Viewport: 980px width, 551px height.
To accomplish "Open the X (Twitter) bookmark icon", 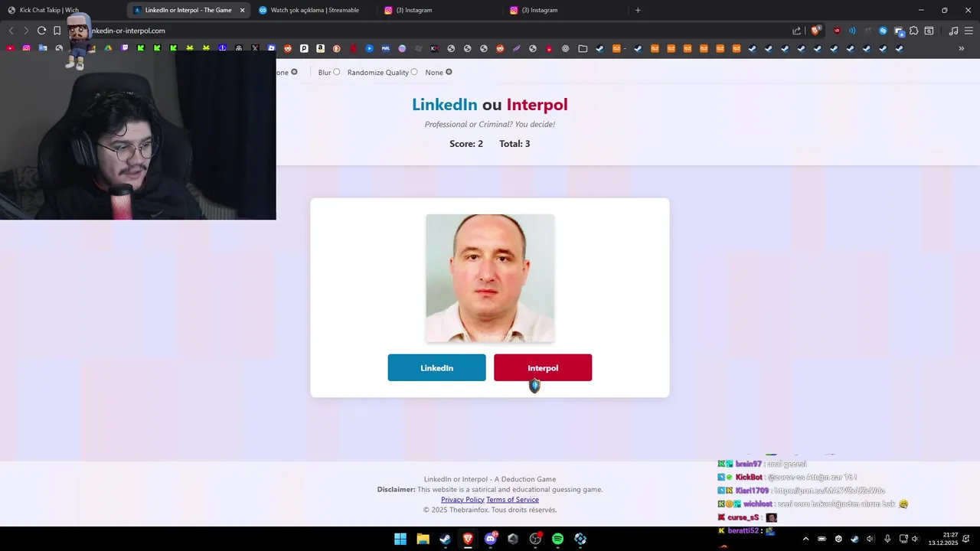I will tap(255, 48).
